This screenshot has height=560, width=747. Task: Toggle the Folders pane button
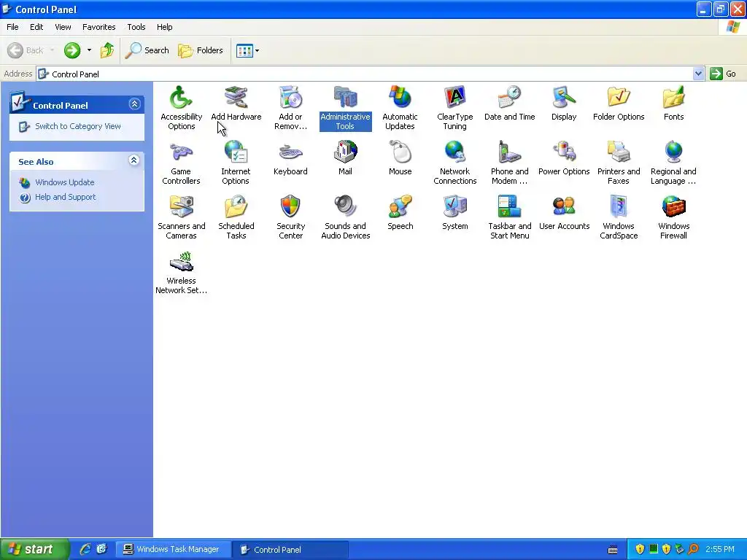coord(200,50)
